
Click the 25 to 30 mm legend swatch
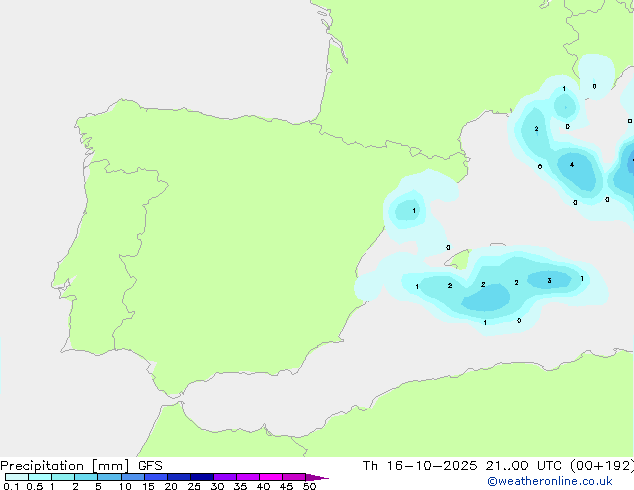tap(202, 477)
